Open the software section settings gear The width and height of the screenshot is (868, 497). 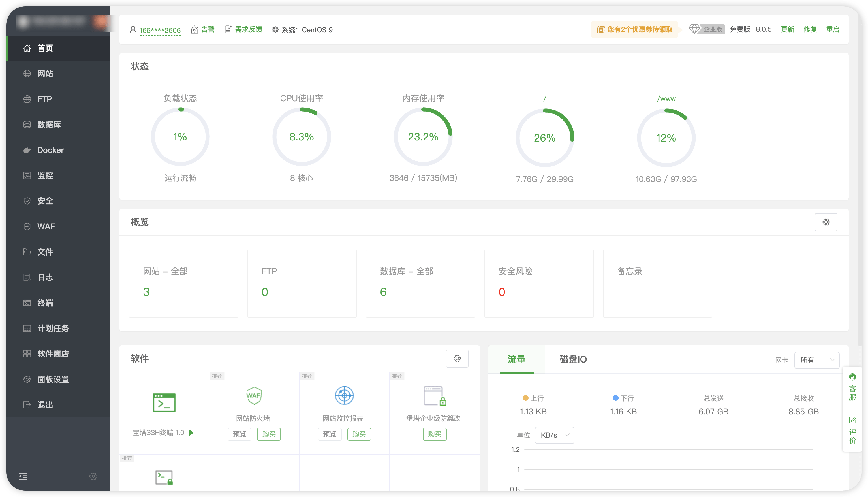(457, 358)
